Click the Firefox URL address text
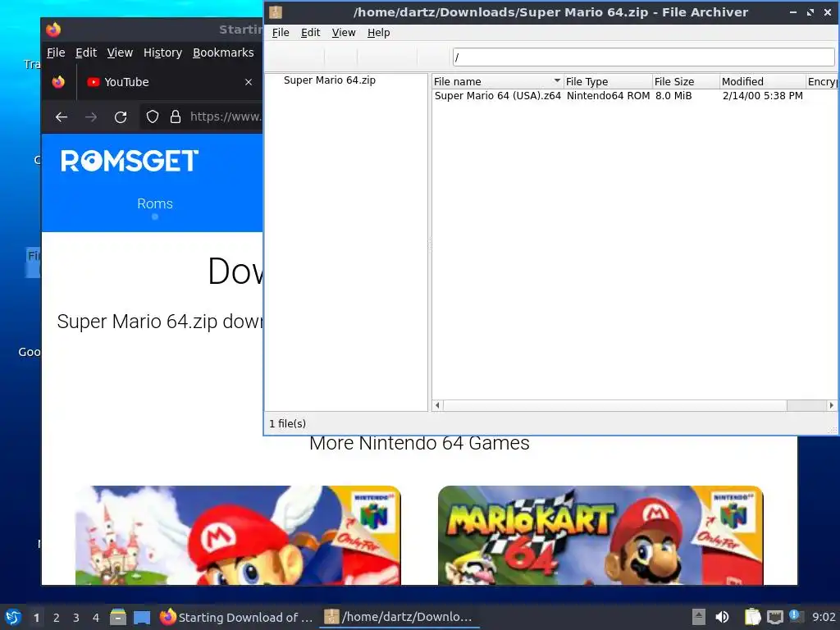The width and height of the screenshot is (840, 630). (226, 116)
